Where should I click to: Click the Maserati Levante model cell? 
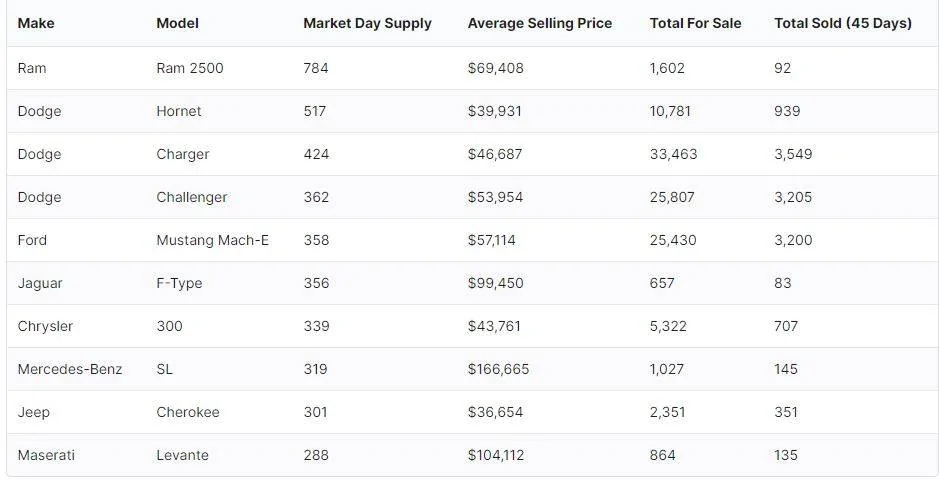pos(182,455)
